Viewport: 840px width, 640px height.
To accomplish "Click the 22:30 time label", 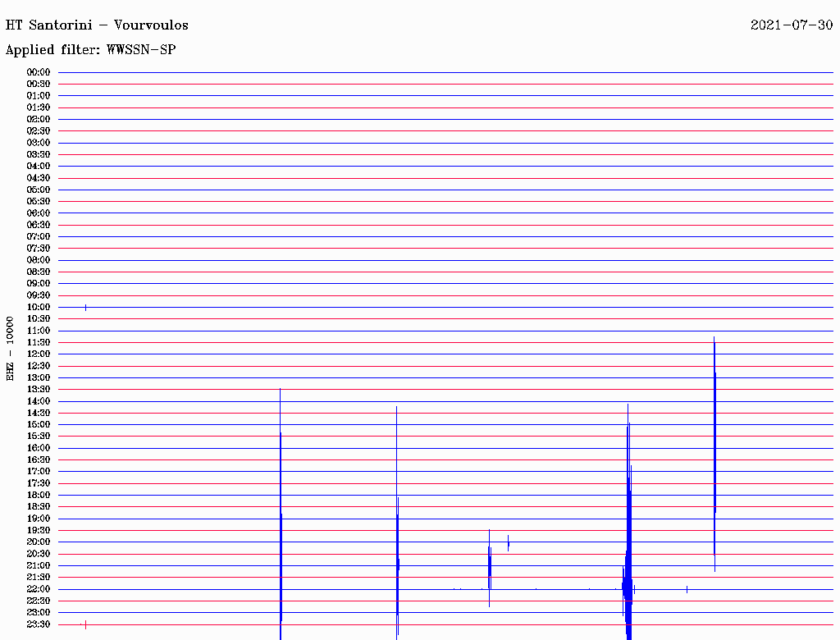I will (x=39, y=601).
